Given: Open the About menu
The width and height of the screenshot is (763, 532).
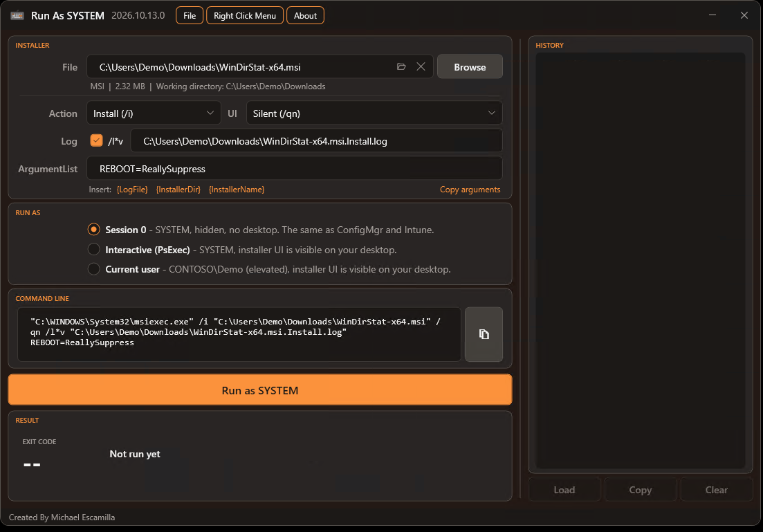Looking at the screenshot, I should pos(305,16).
